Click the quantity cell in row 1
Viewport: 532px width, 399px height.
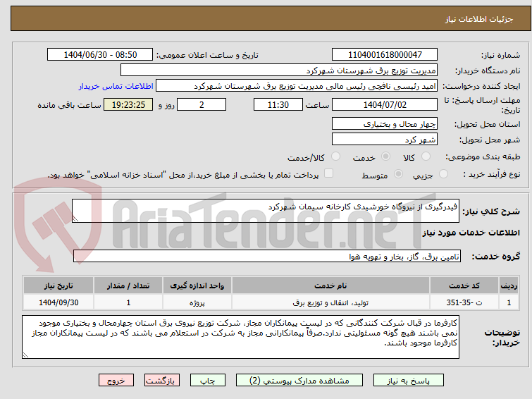128,302
